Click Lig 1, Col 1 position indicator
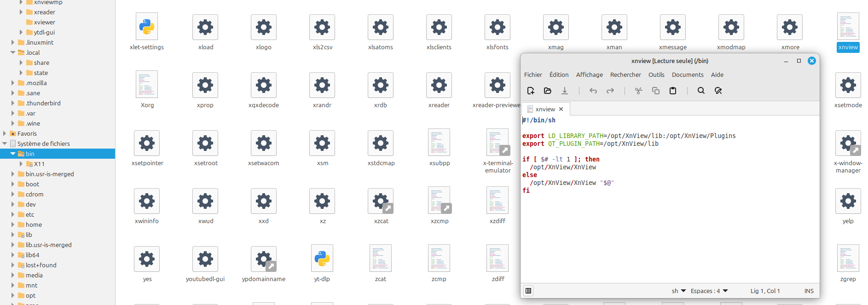 (x=765, y=291)
